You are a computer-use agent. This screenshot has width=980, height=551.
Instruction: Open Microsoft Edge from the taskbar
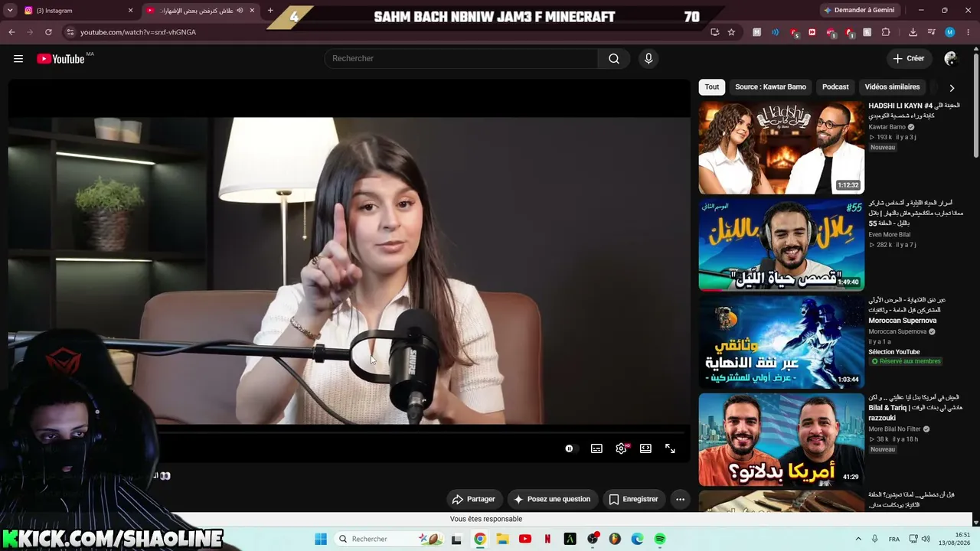pos(638,539)
